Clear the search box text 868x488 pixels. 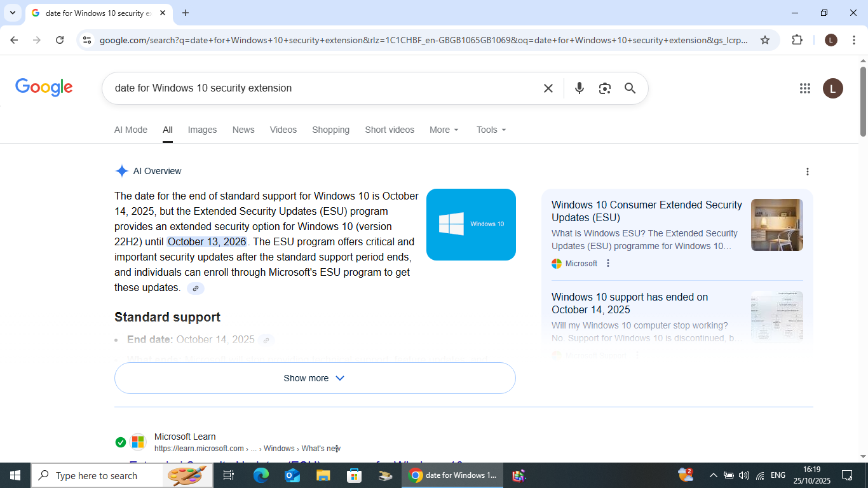(x=548, y=88)
